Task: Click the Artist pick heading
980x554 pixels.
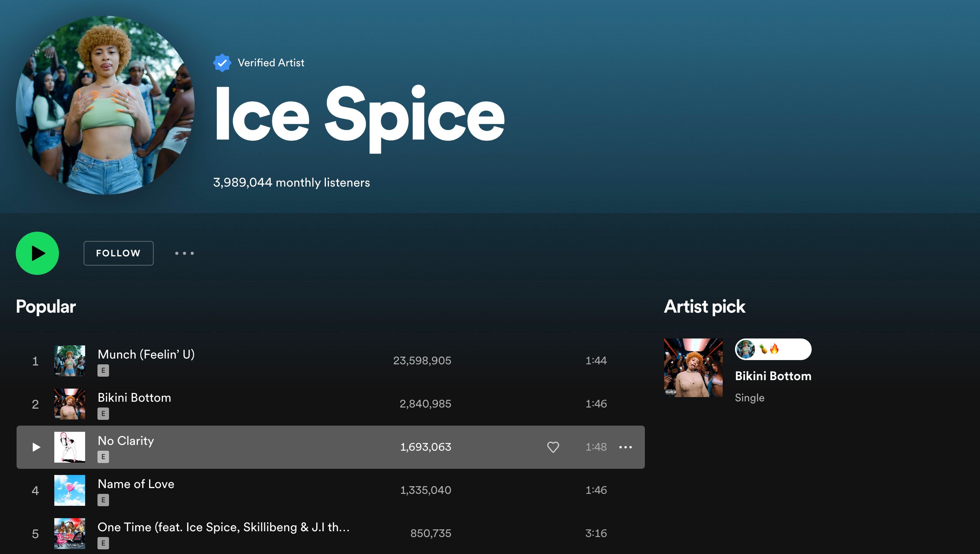Action: coord(705,307)
